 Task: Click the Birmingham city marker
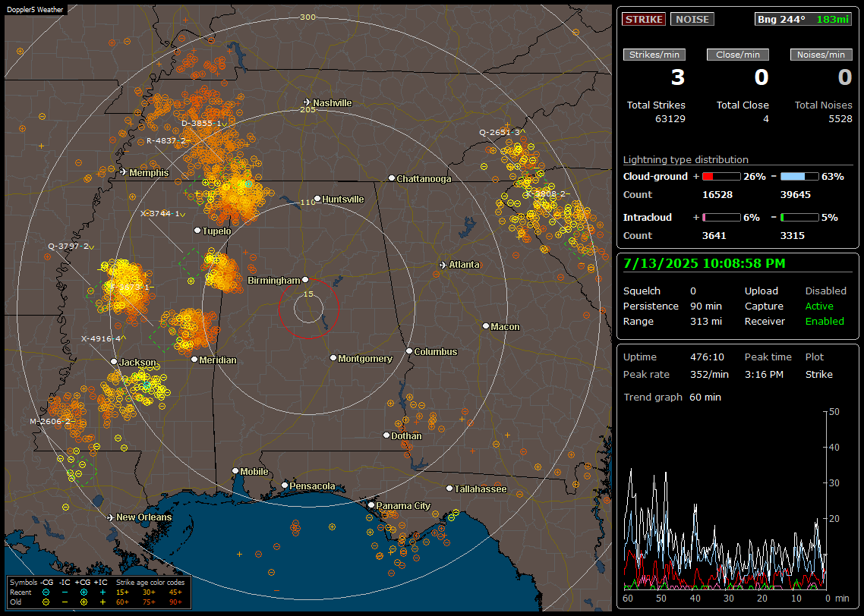304,280
